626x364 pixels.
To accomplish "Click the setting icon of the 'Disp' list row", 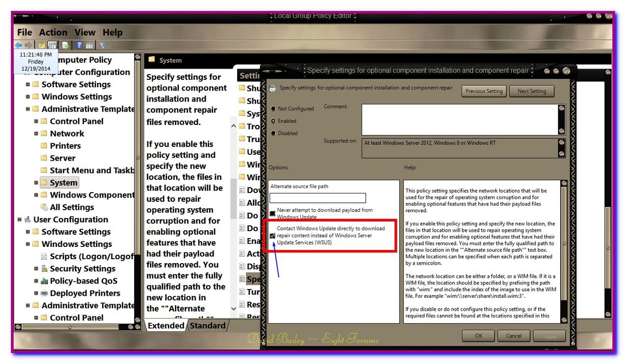I will point(242,266).
